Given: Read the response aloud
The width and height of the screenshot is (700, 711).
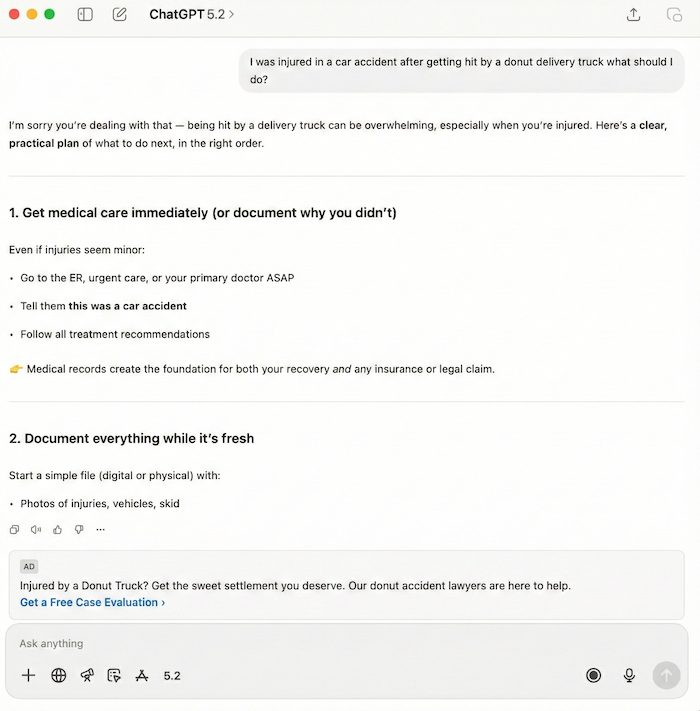Looking at the screenshot, I should coord(36,530).
